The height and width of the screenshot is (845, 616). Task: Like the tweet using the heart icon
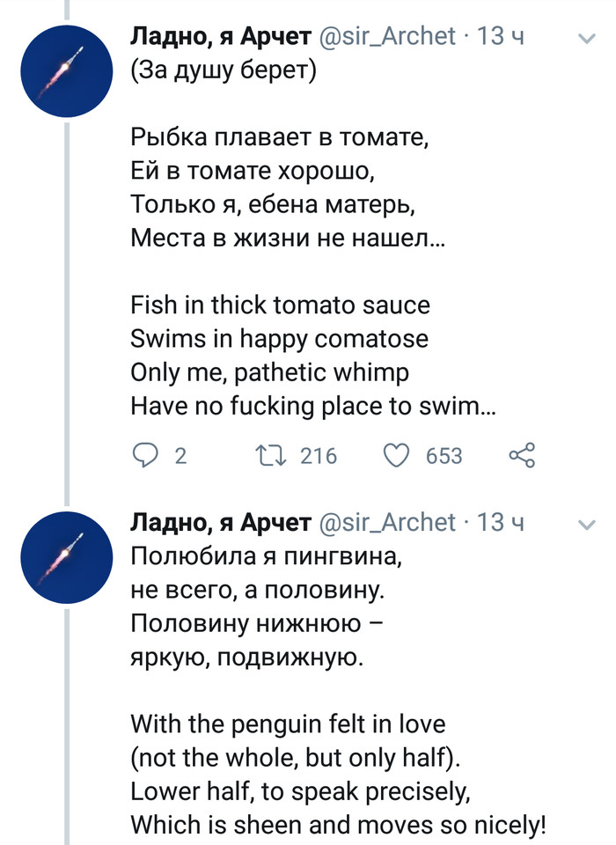click(x=399, y=455)
